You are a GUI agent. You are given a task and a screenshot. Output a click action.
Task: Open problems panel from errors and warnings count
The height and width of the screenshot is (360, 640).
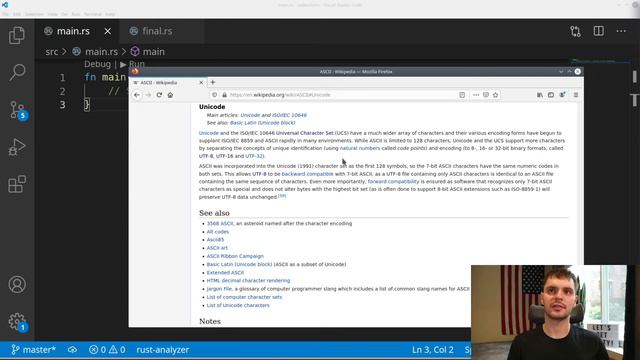pos(107,350)
